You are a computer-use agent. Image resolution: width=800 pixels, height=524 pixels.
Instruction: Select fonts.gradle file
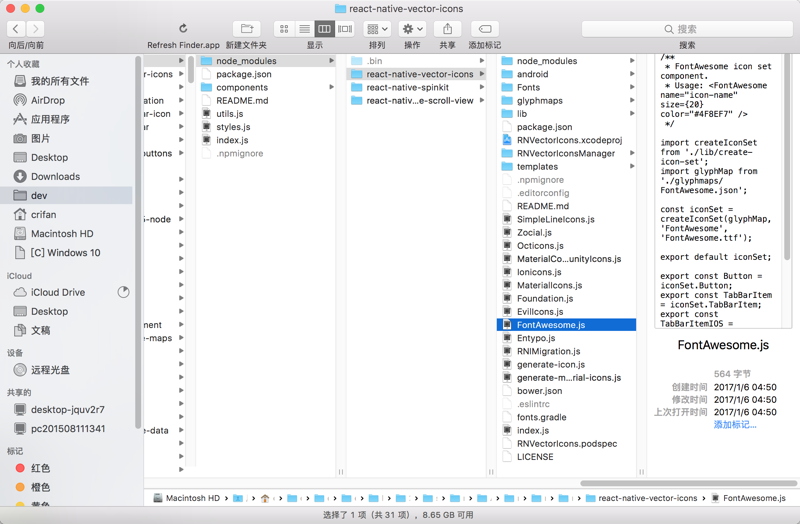566,417
